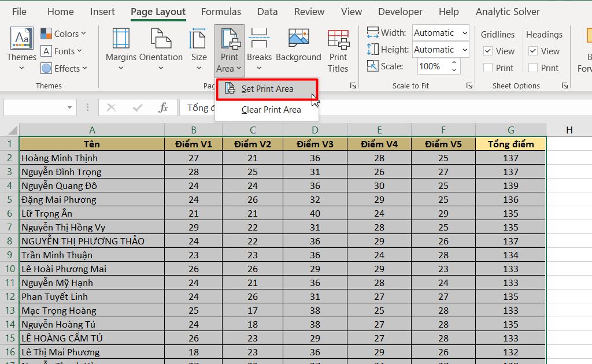Image resolution: width=592 pixels, height=364 pixels.
Task: Switch to the Formulas tab
Action: (x=221, y=12)
